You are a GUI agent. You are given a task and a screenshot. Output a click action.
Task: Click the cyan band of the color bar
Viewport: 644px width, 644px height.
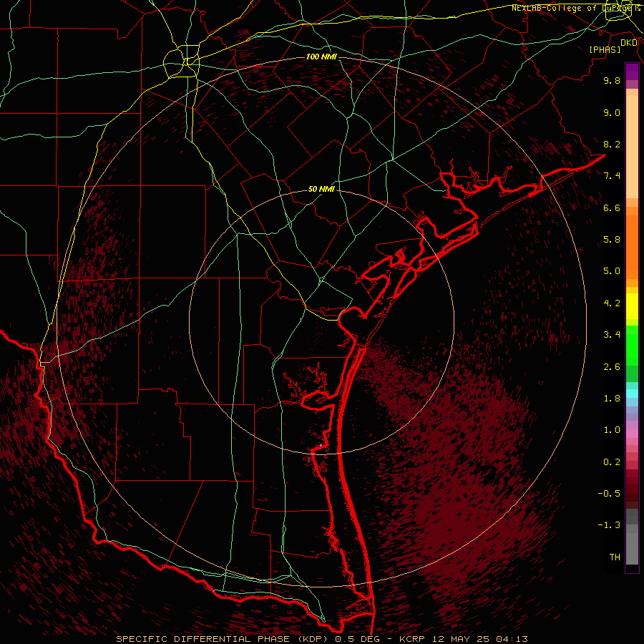click(632, 394)
